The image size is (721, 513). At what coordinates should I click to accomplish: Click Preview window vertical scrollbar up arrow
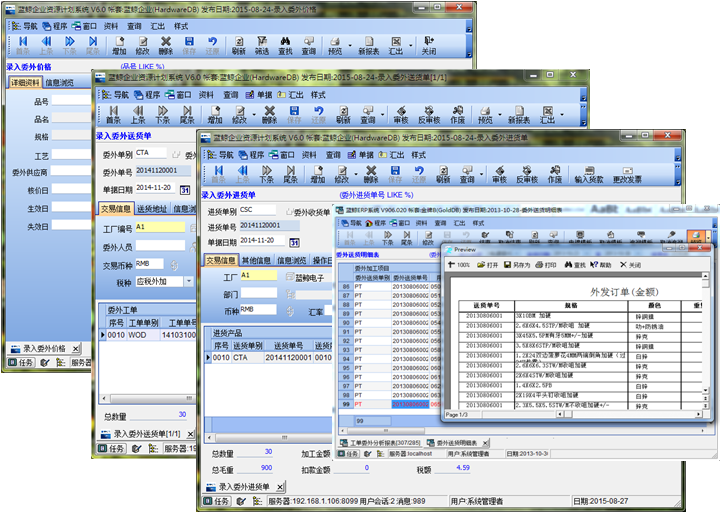click(705, 276)
